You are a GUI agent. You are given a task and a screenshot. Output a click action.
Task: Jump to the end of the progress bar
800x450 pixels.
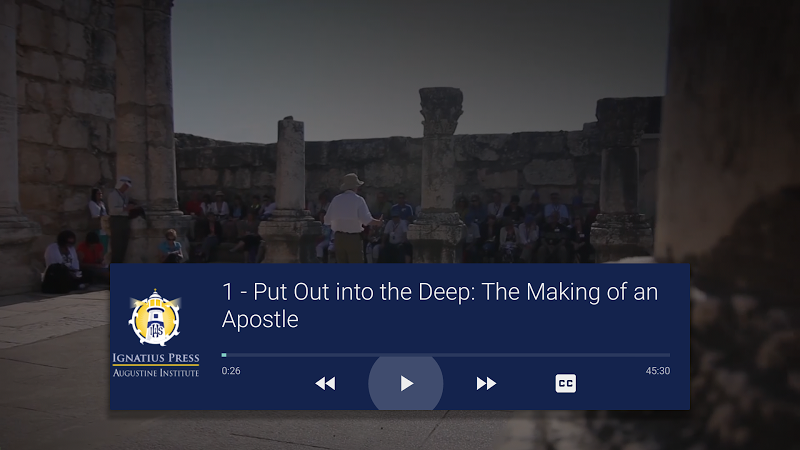click(x=668, y=355)
